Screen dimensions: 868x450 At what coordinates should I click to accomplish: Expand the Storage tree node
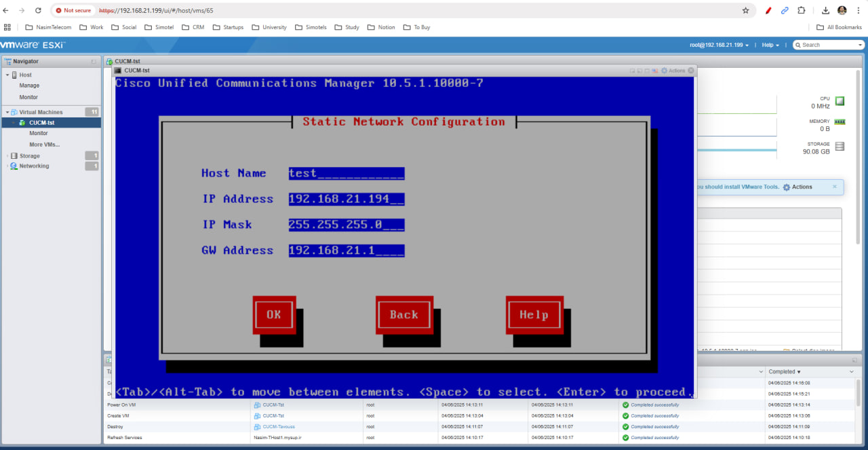7,155
